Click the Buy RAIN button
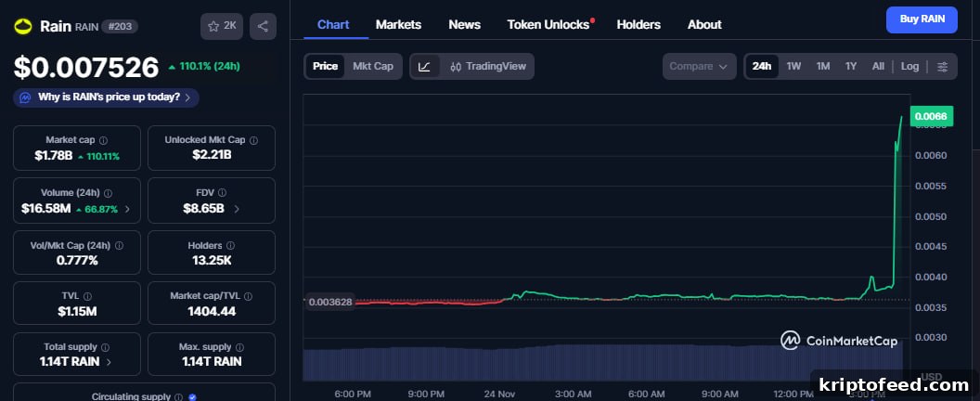The height and width of the screenshot is (401, 980). click(922, 20)
